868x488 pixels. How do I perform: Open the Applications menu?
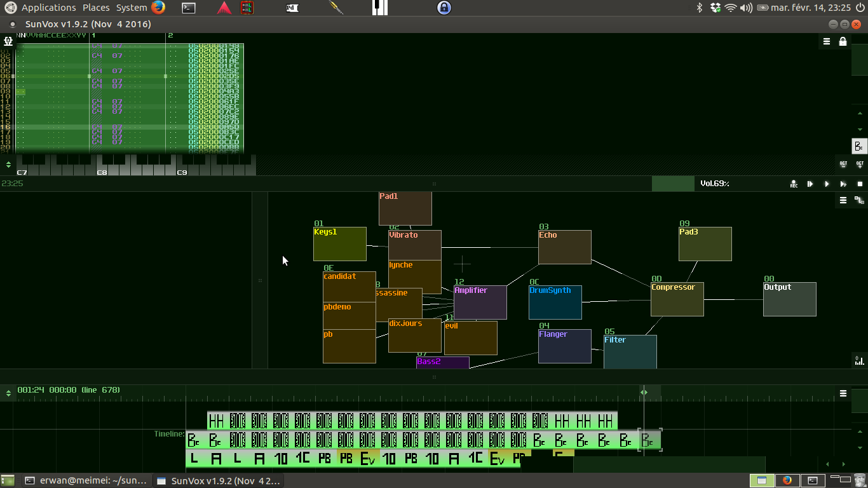[48, 8]
